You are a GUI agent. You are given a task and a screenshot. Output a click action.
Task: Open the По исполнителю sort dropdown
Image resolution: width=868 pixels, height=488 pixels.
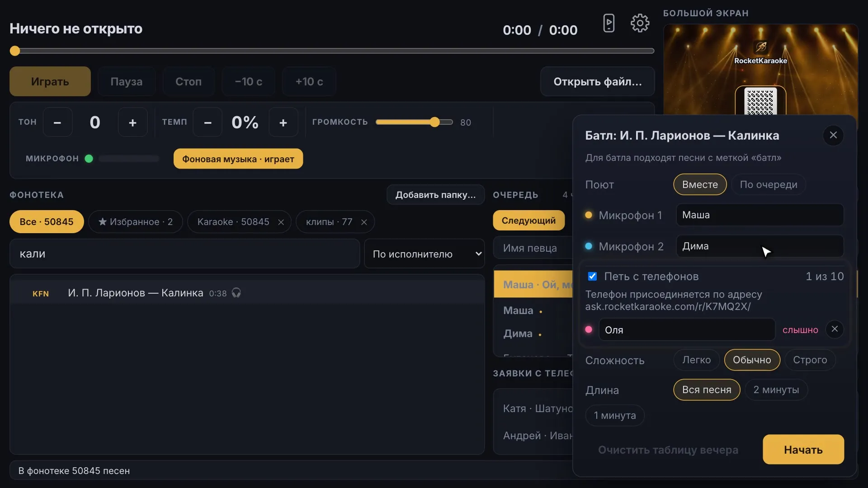tap(424, 253)
